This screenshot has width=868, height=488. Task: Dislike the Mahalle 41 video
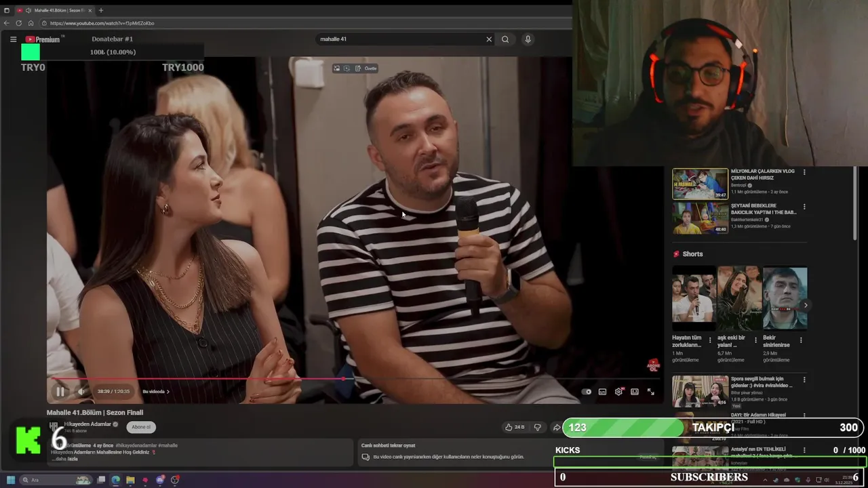click(x=538, y=427)
